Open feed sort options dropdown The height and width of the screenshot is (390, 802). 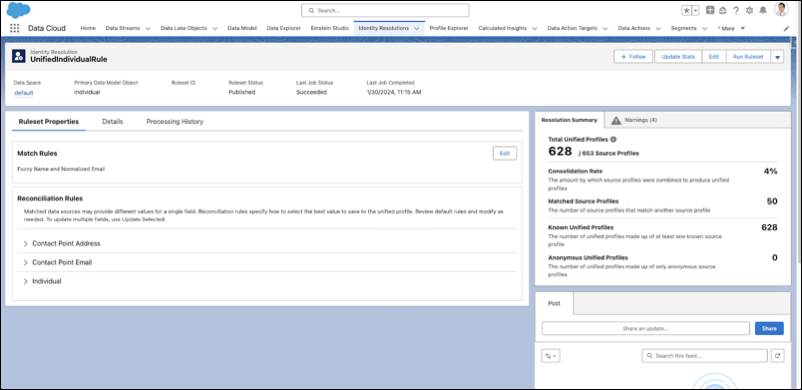551,356
